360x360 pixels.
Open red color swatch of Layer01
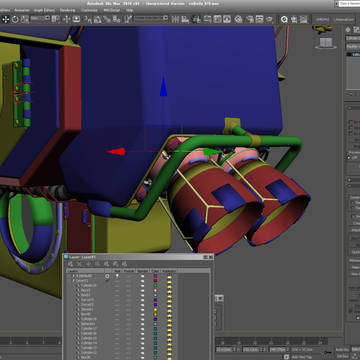click(x=155, y=281)
